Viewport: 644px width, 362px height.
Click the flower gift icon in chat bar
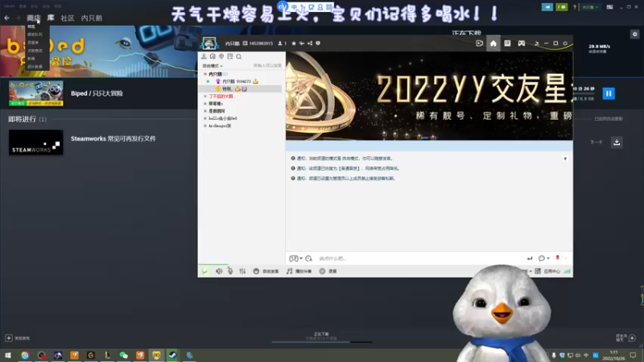557,257
